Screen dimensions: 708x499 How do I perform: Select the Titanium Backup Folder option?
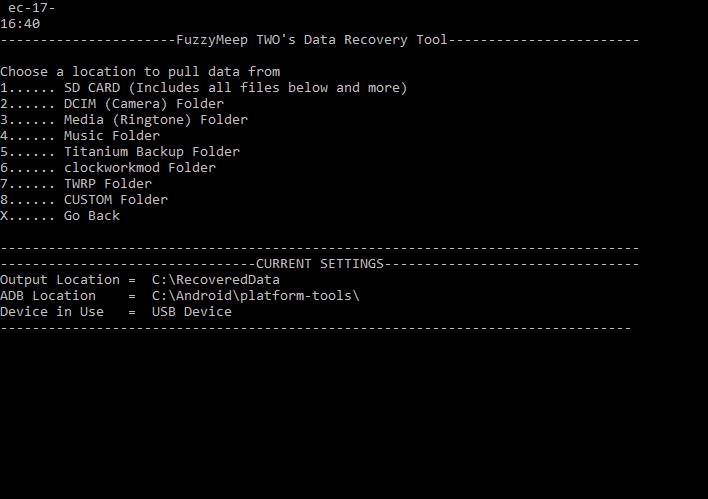(x=120, y=152)
